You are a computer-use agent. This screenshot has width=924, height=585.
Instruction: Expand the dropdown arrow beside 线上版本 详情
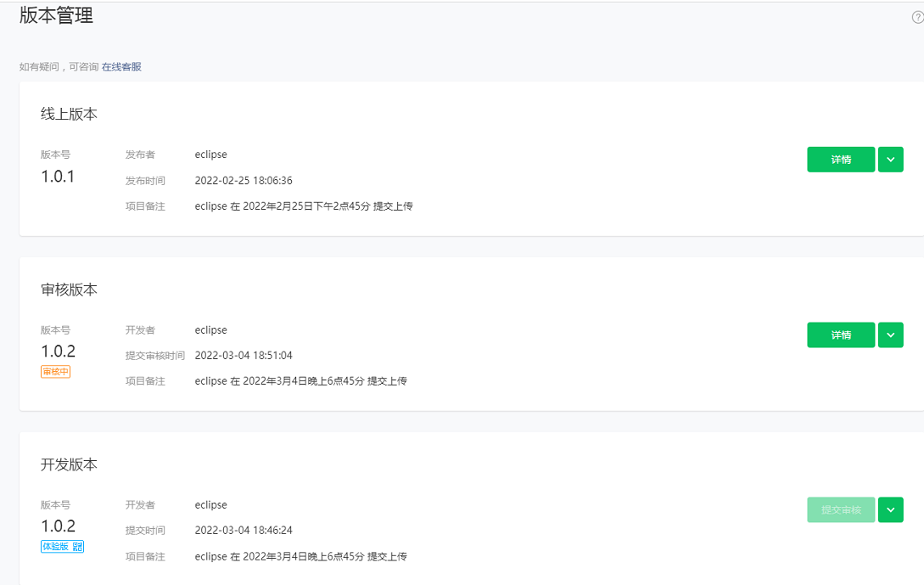click(890, 160)
